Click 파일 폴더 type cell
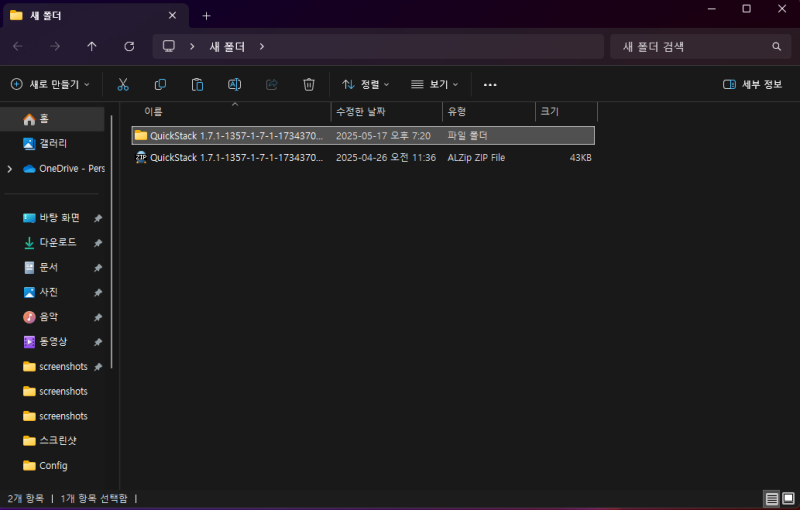The height and width of the screenshot is (510, 800). coord(467,136)
